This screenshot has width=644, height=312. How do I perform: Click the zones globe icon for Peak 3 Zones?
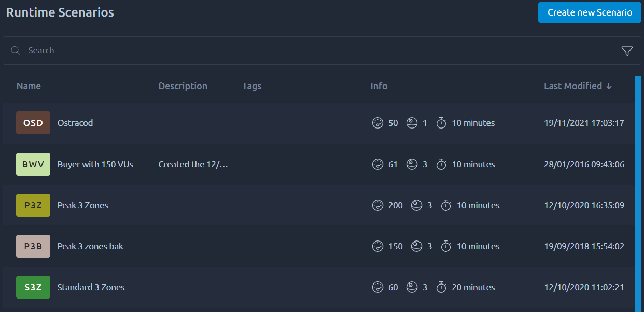point(416,205)
